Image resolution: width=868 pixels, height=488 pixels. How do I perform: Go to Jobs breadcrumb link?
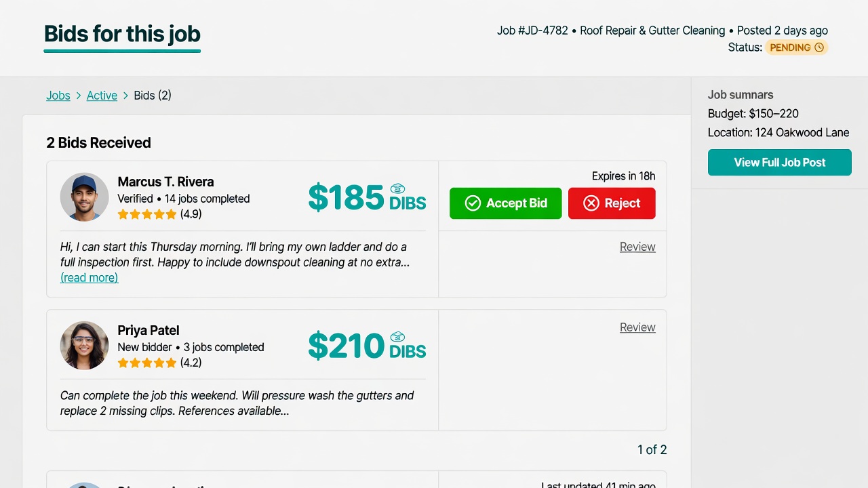tap(58, 96)
